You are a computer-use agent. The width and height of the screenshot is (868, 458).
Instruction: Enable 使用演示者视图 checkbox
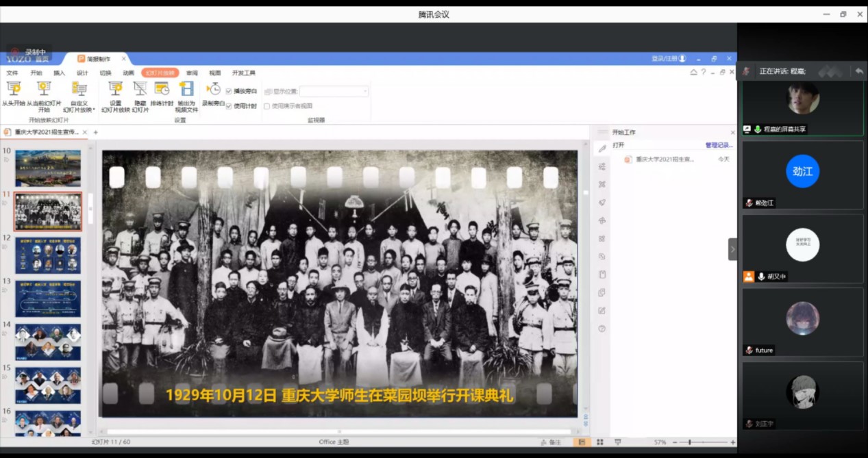click(x=267, y=106)
